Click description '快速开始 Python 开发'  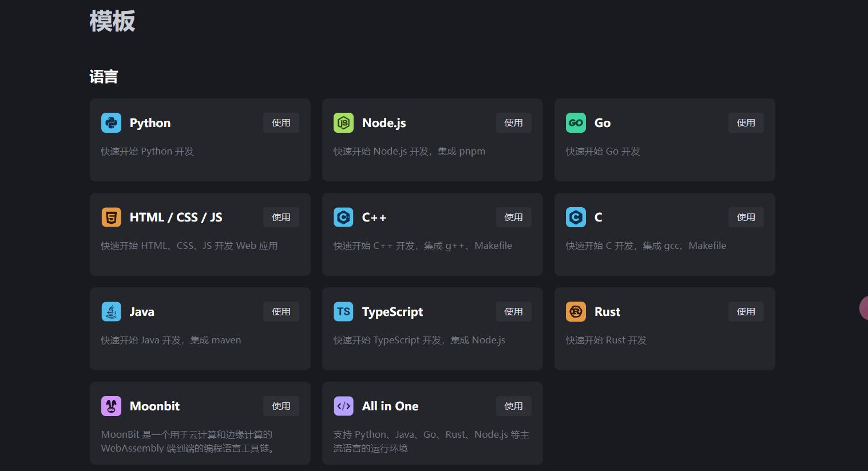coord(148,151)
